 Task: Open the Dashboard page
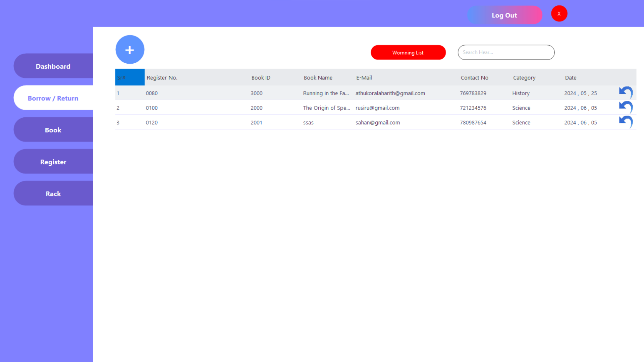click(x=53, y=66)
